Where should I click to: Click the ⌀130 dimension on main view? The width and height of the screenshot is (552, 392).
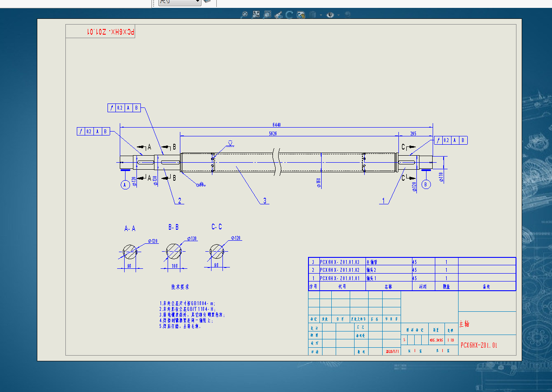[x=156, y=181]
